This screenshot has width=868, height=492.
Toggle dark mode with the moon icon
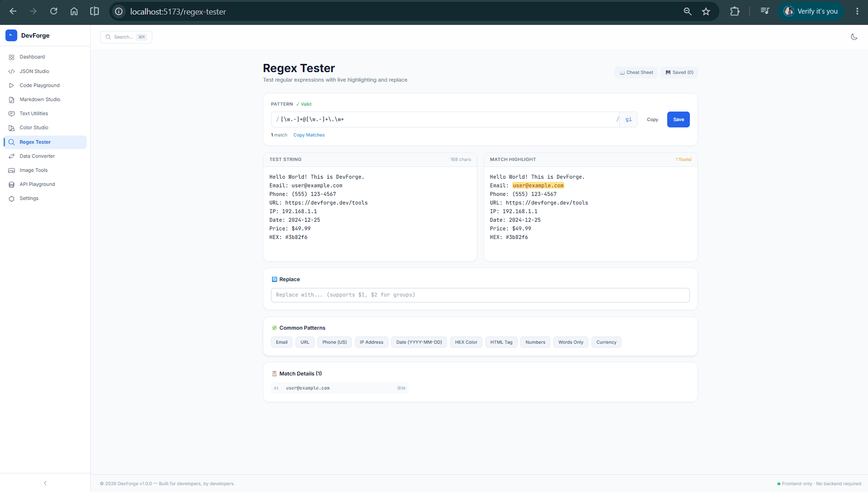[854, 37]
